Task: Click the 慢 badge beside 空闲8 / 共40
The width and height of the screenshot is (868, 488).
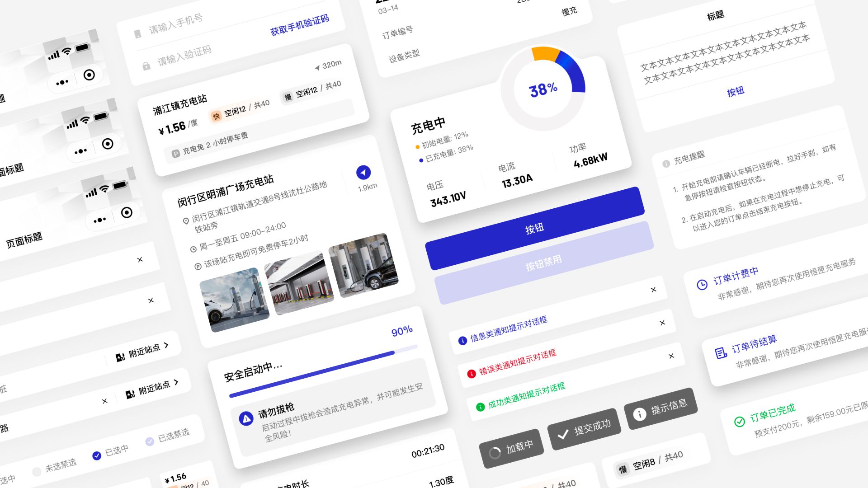Action: [x=623, y=469]
